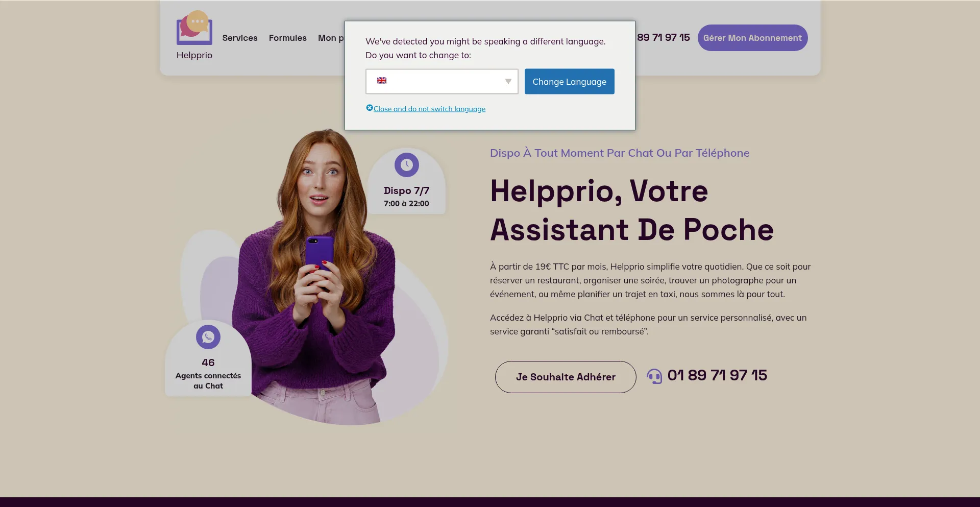Screen dimensions: 980x507
Task: Click the 01 89 71 97 15 hero number
Action: (717, 375)
